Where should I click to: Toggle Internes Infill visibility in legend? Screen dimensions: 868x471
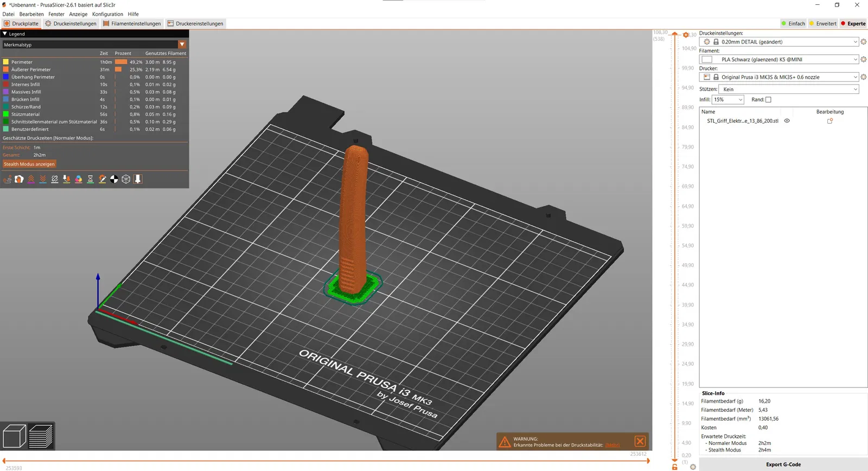94,85
